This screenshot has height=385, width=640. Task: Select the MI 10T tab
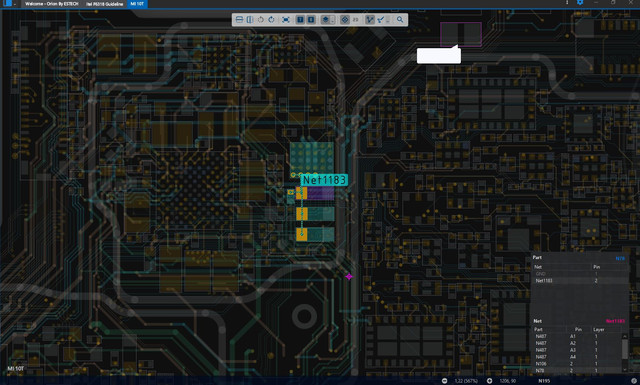click(x=137, y=4)
